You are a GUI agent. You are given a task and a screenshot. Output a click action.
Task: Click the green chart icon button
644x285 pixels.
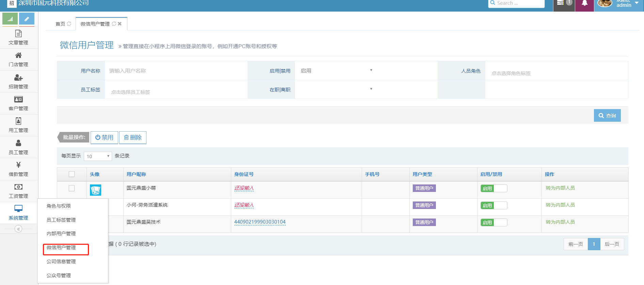(x=10, y=19)
